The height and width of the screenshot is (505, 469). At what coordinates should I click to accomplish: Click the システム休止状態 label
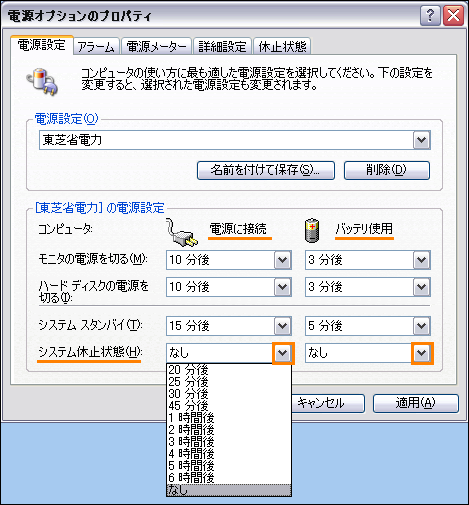[x=90, y=352]
